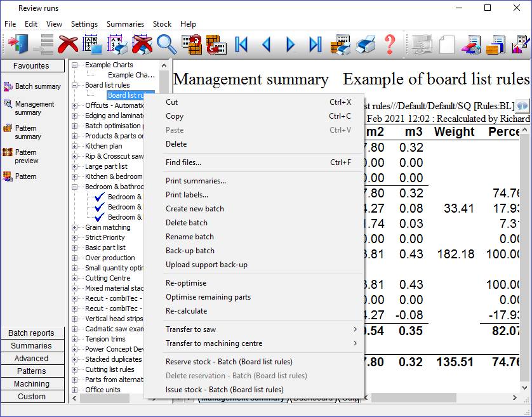Collapse the Example Charts tree node
The width and height of the screenshot is (532, 417).
point(75,65)
